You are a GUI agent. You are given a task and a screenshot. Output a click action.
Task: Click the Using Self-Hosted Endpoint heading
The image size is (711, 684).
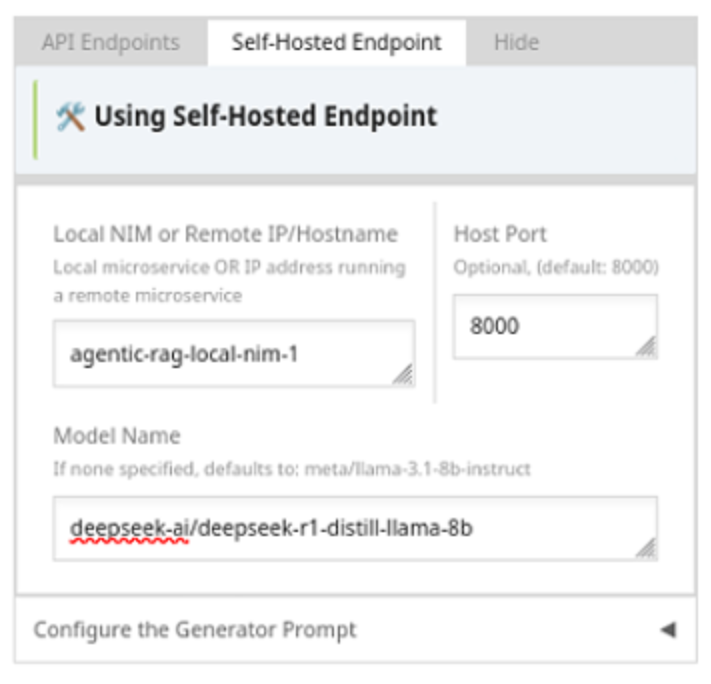(265, 116)
